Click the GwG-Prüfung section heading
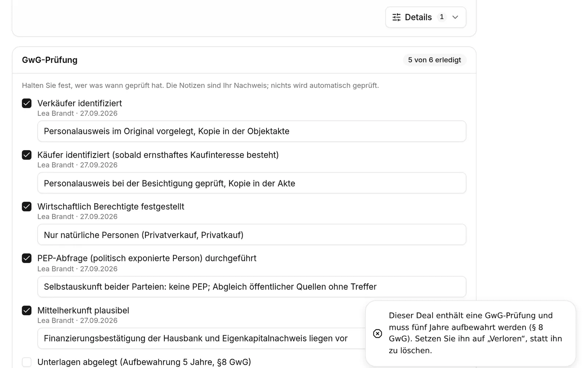 coord(50,60)
